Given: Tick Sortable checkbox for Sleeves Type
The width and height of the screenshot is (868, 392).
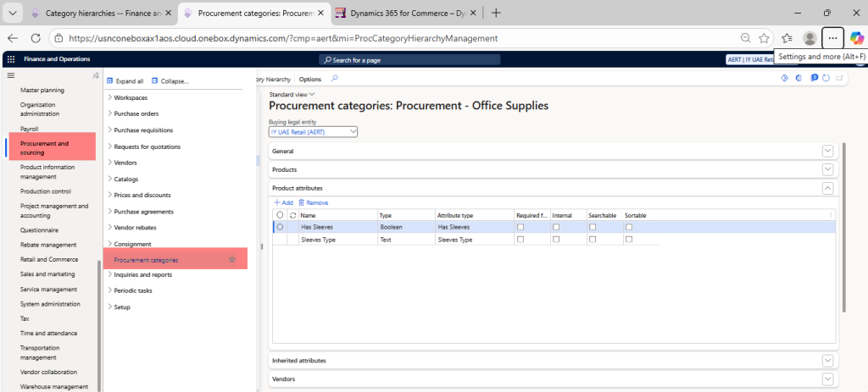Looking at the screenshot, I should [629, 240].
